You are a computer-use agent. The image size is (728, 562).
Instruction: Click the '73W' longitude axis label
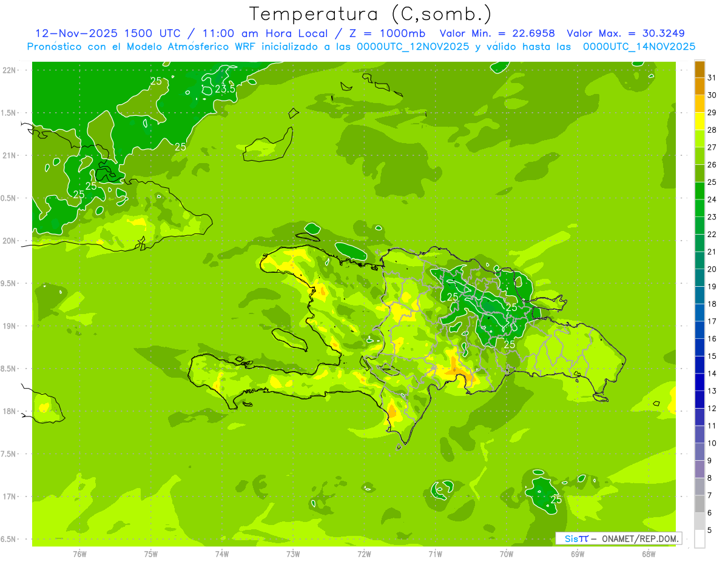coord(293,554)
